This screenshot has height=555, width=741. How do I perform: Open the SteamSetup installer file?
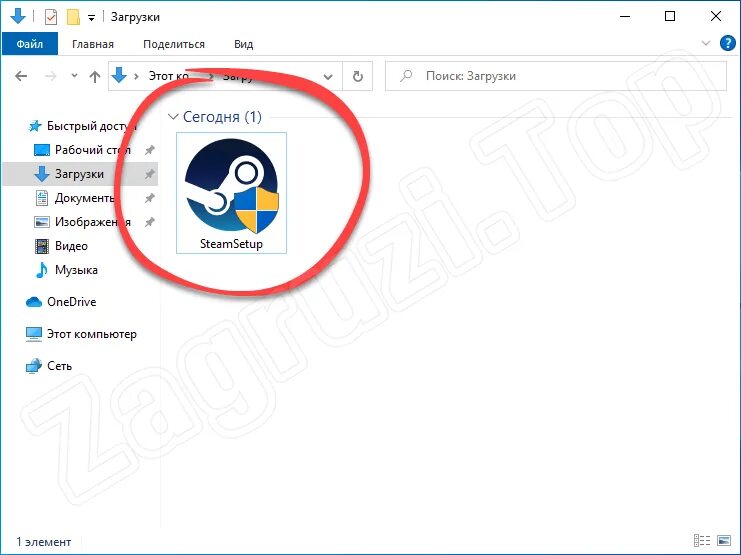click(231, 193)
